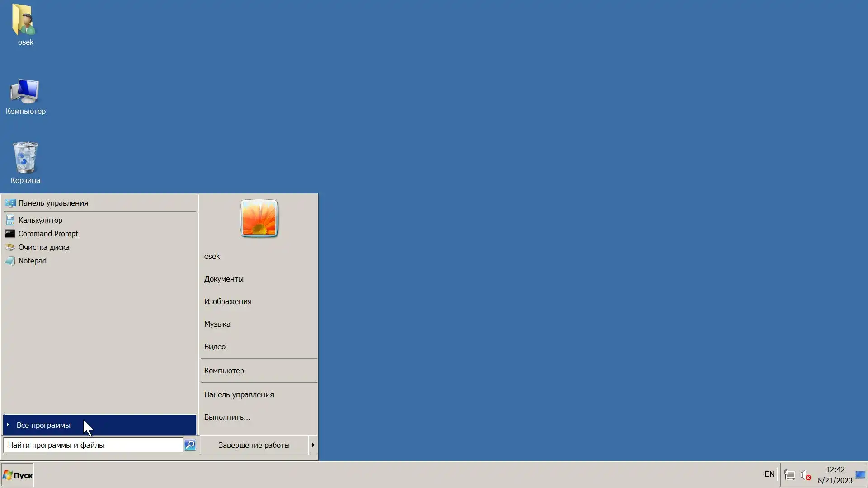The height and width of the screenshot is (488, 868).
Task: Open the shutdown options arrow
Action: click(x=313, y=445)
